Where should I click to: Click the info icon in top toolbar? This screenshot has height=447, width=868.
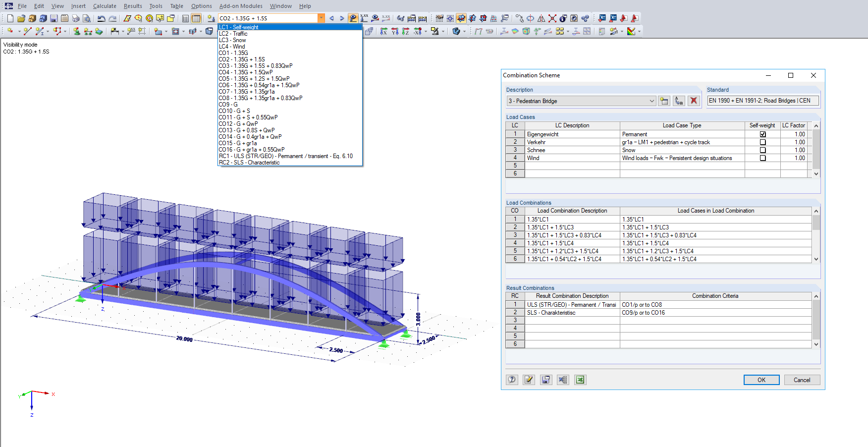point(563,18)
